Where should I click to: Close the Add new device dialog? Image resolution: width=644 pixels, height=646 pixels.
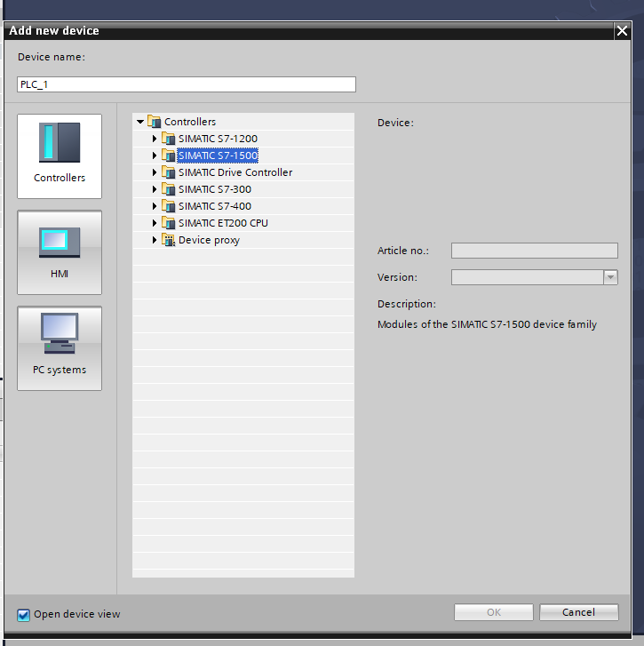click(622, 30)
